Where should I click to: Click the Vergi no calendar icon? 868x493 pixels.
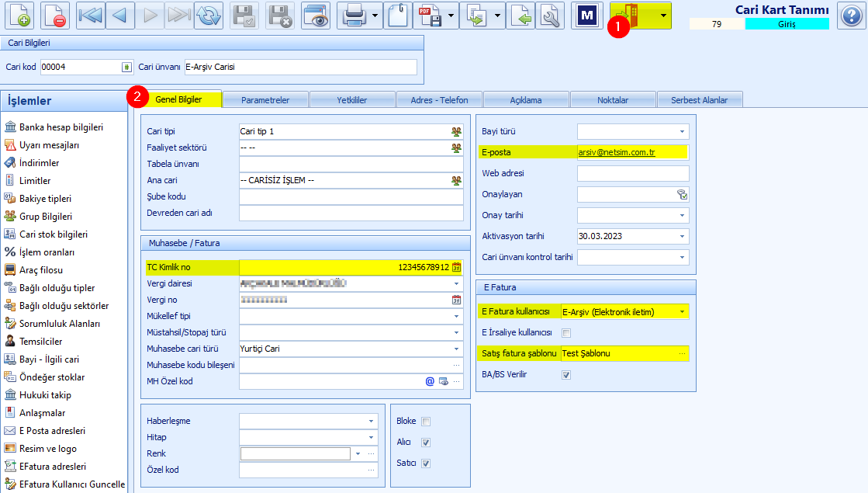[x=456, y=300]
